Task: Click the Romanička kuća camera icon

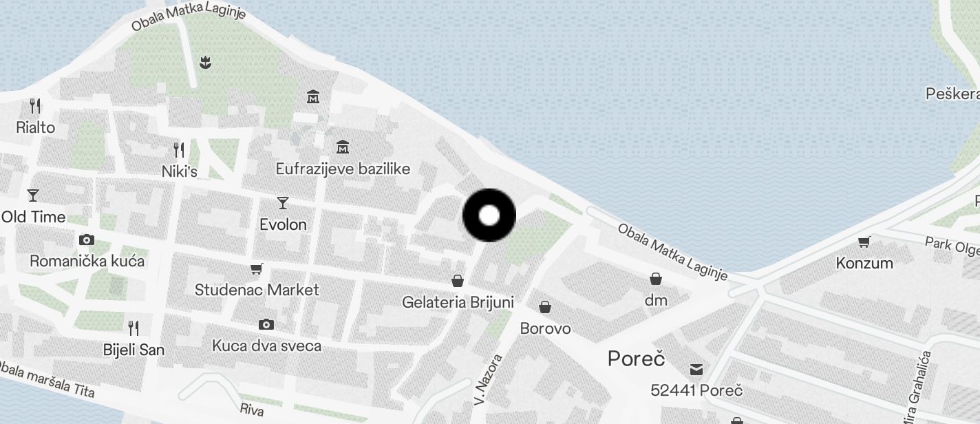Action: pyautogui.click(x=87, y=240)
